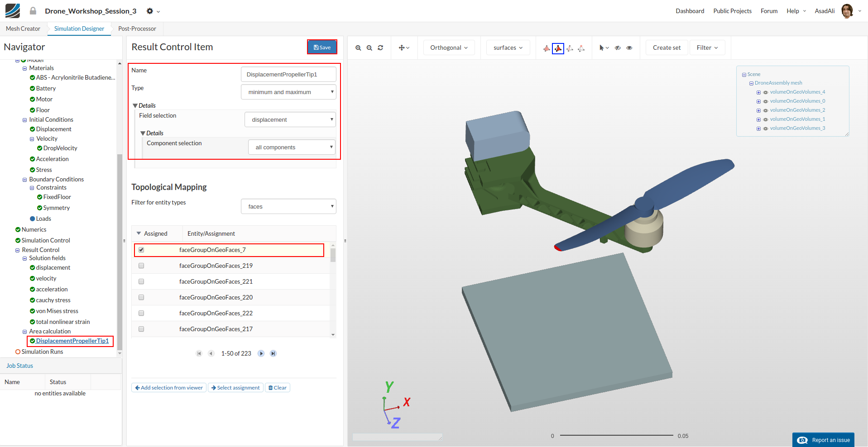Click the first render mode icon in toolbar
Screen dimensions: 868x447
pyautogui.click(x=547, y=48)
